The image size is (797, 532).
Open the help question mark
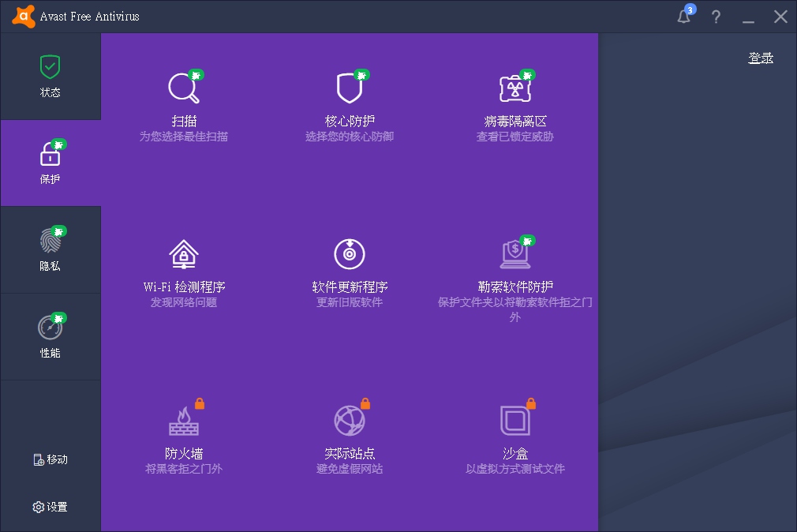click(716, 17)
